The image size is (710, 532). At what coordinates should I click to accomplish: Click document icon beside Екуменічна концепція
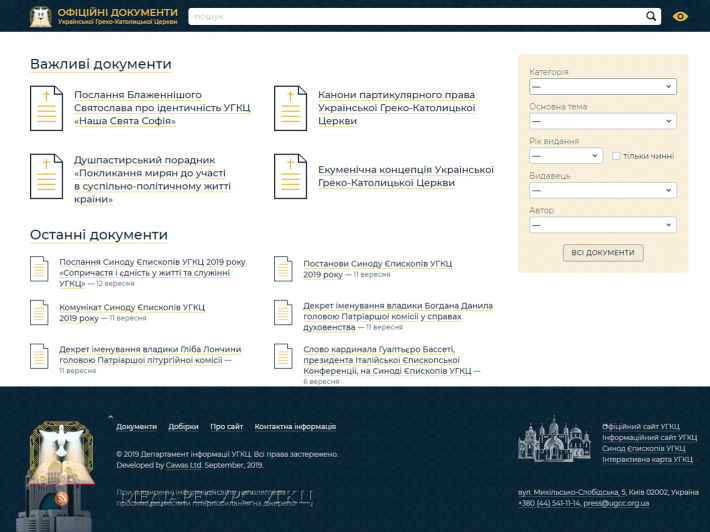pyautogui.click(x=290, y=175)
